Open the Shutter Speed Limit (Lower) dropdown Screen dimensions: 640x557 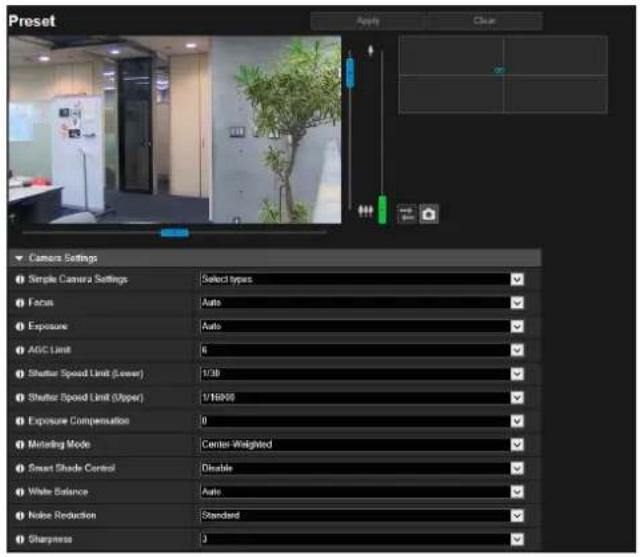tap(362, 374)
